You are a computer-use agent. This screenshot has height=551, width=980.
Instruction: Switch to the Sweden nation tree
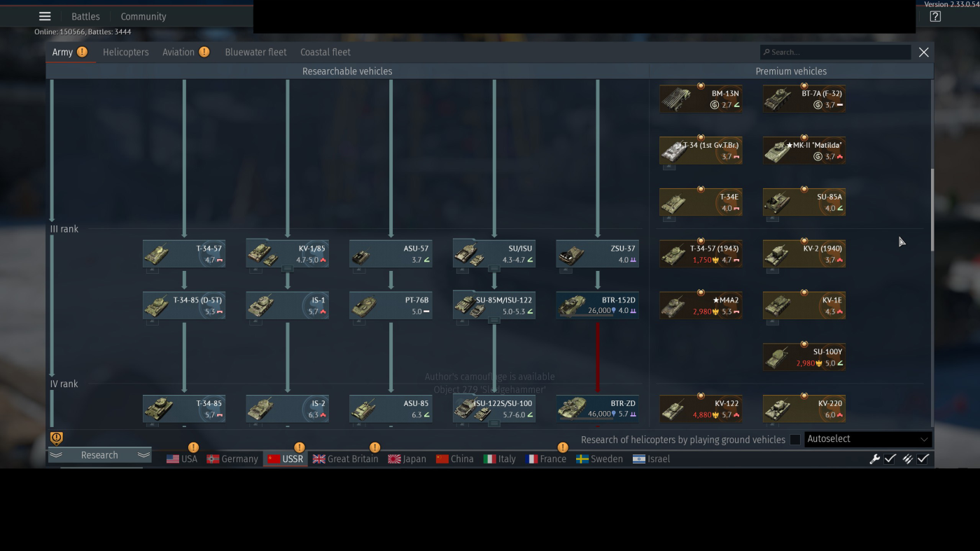599,459
